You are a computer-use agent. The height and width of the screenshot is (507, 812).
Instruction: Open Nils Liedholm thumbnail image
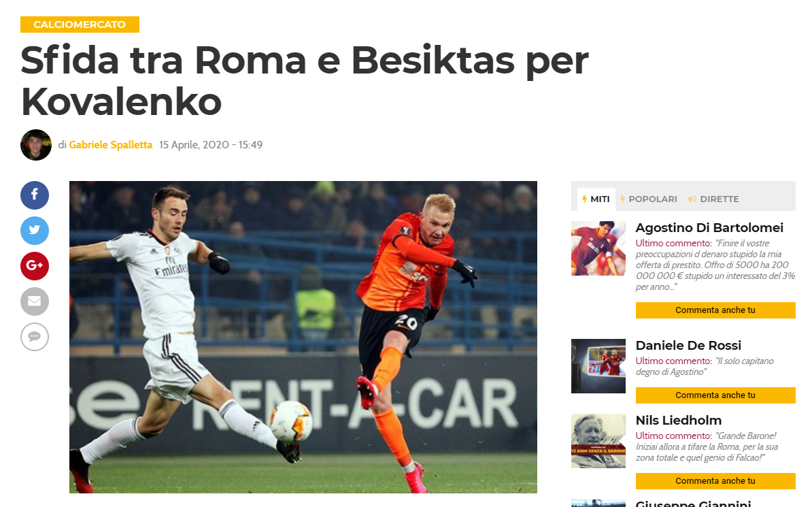598,441
